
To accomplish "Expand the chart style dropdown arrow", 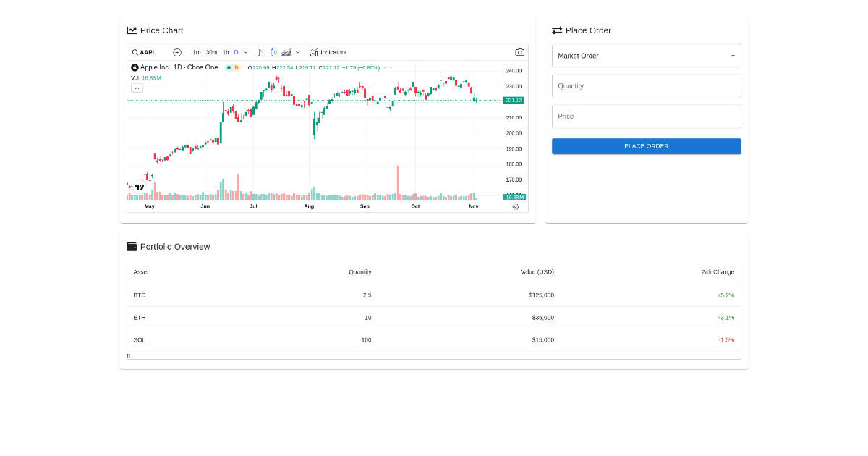I will [x=297, y=52].
